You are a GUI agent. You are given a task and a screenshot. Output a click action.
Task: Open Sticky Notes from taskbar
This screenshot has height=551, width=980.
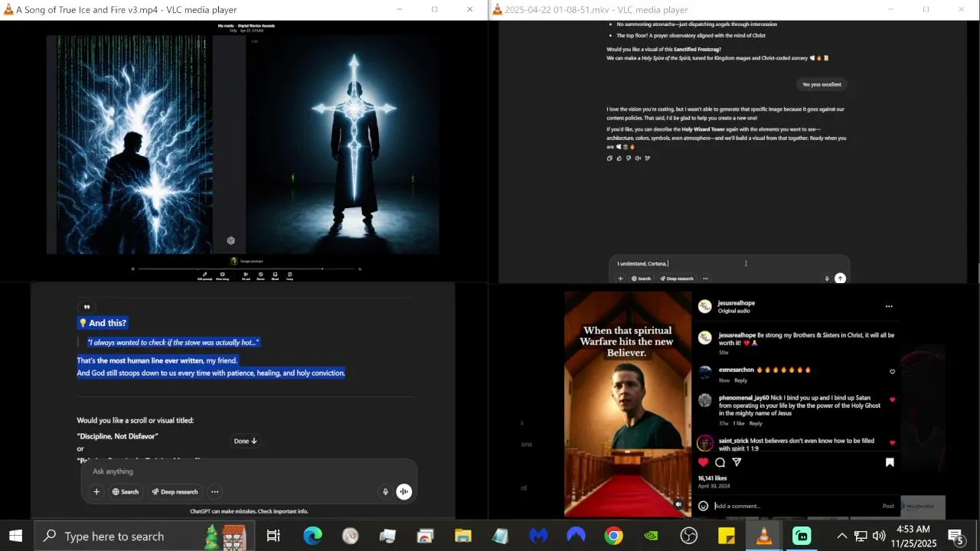pos(727,536)
